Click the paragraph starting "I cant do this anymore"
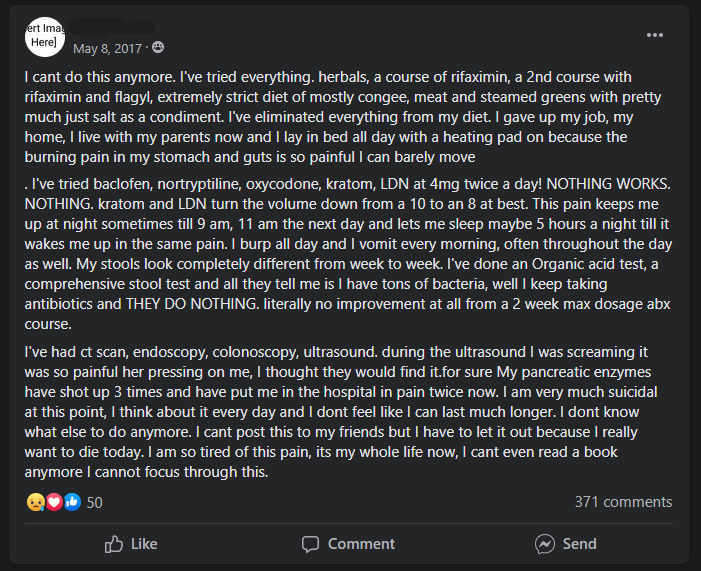This screenshot has height=571, width=701. click(x=343, y=117)
